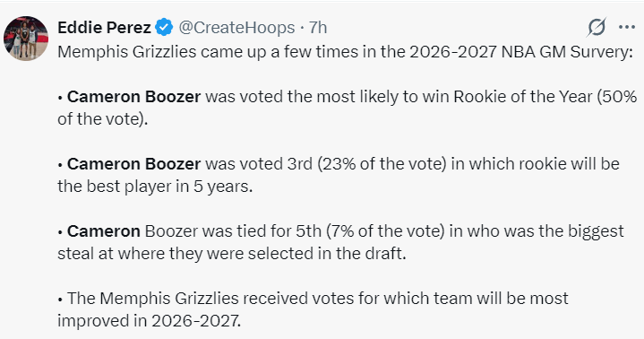Click the Grok explain icon
Viewport: 644px width, 339px height.
tap(597, 28)
